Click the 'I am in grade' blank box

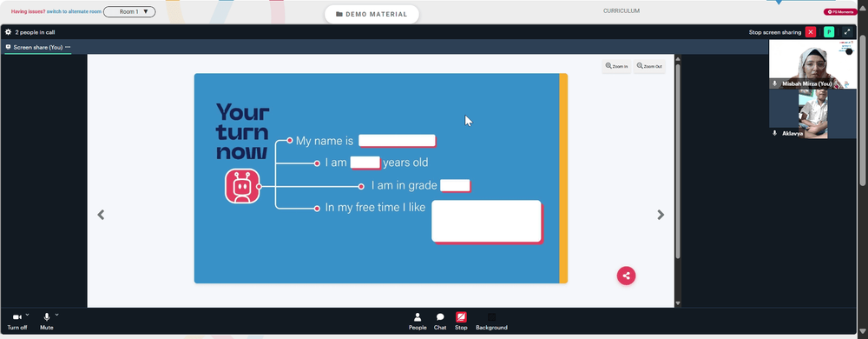455,185
